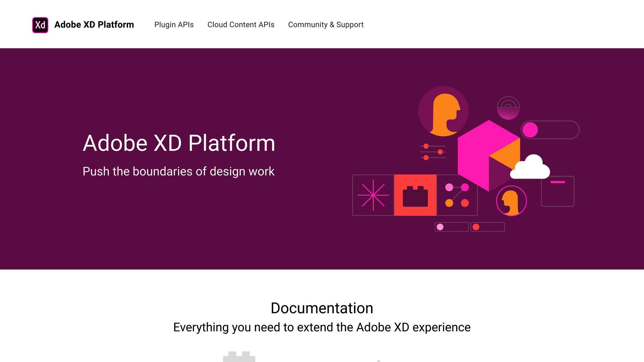Toggle the pink pill switch below the tiles

(451, 226)
